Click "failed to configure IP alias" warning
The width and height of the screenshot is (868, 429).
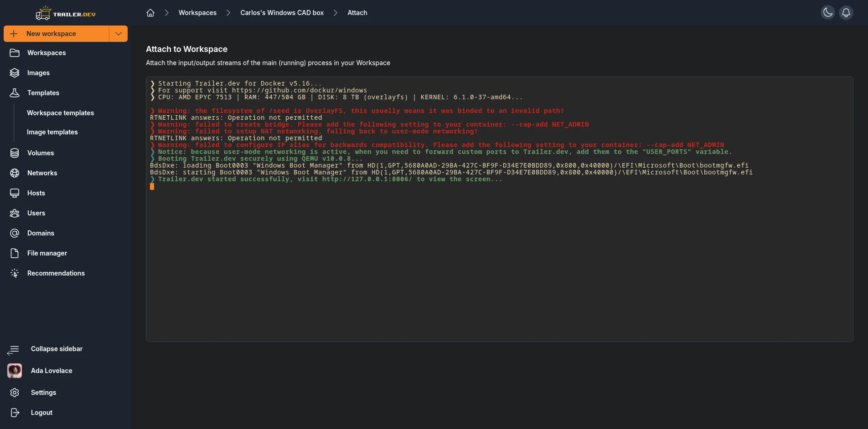(x=437, y=145)
